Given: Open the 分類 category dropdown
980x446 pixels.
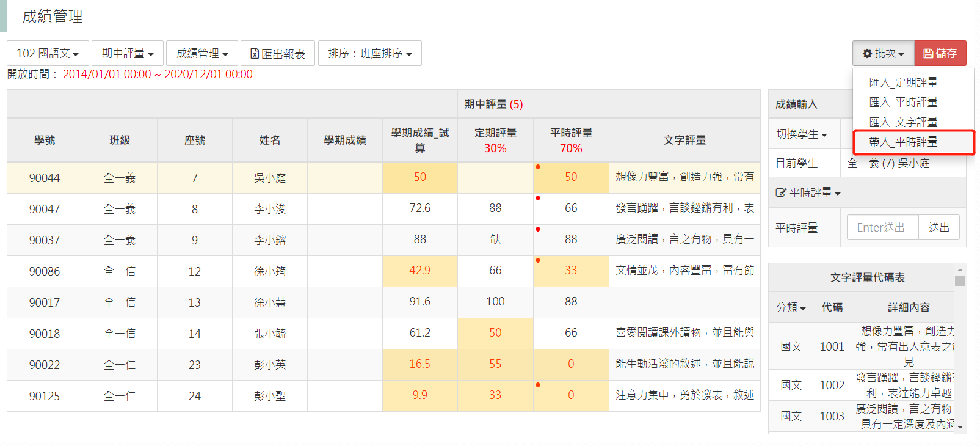Looking at the screenshot, I should click(x=791, y=307).
